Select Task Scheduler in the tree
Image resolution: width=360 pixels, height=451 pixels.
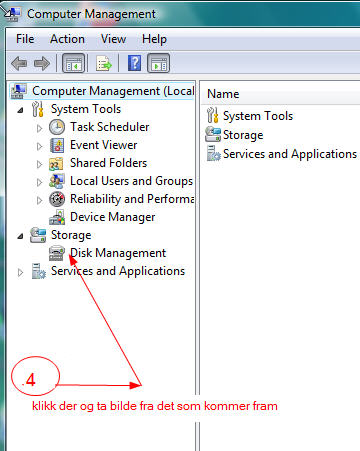click(110, 127)
